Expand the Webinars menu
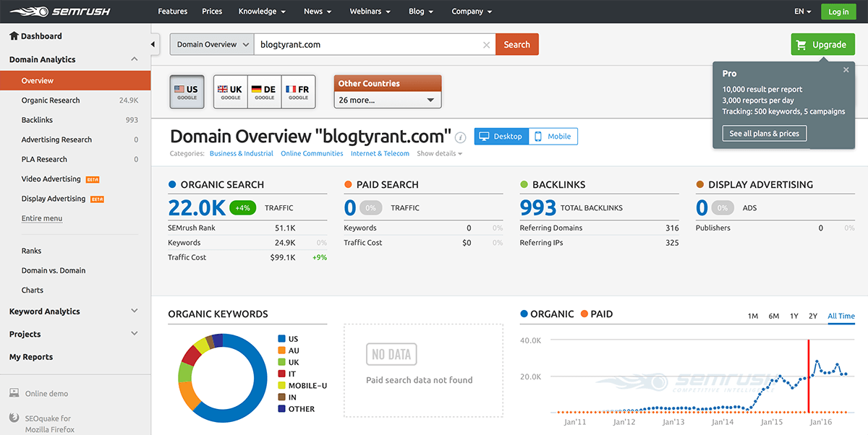868x435 pixels. (x=370, y=12)
